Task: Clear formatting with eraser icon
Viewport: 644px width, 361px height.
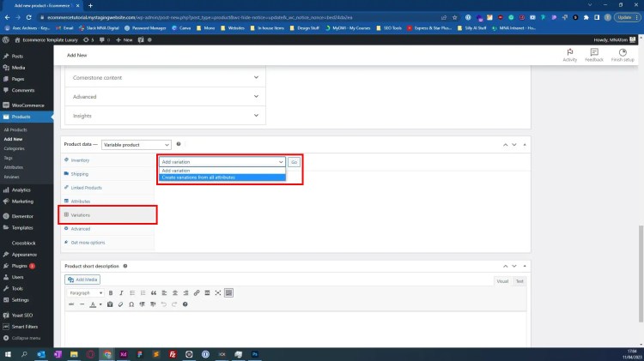Action: point(120,304)
